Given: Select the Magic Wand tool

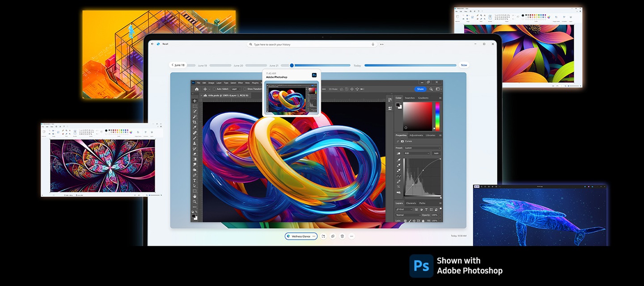Looking at the screenshot, I should 195,117.
